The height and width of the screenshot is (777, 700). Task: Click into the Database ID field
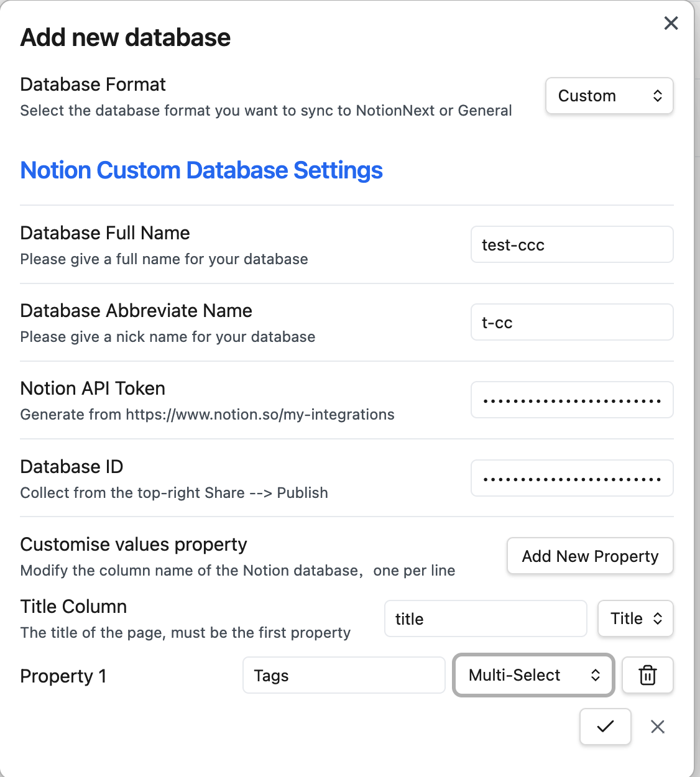click(x=571, y=479)
